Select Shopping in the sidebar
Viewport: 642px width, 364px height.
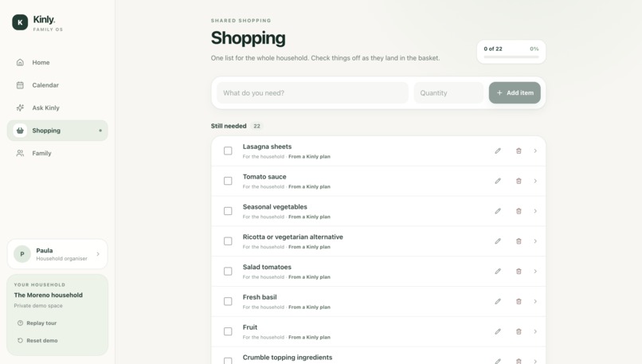click(57, 131)
